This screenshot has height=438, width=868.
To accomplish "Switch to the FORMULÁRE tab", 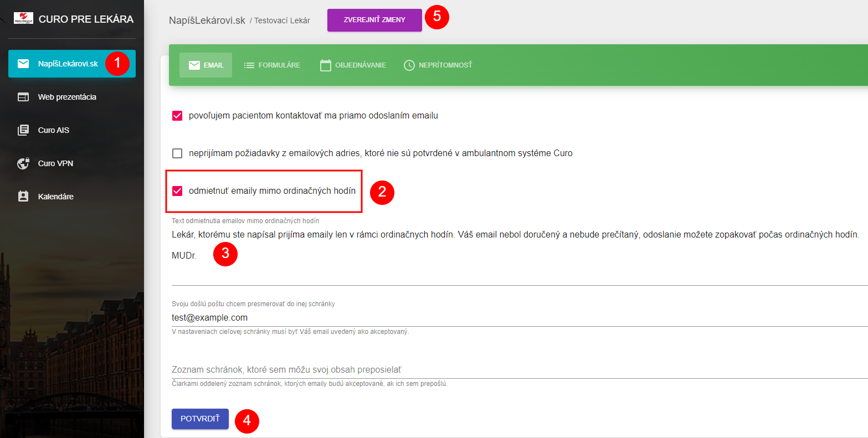I will click(272, 65).
